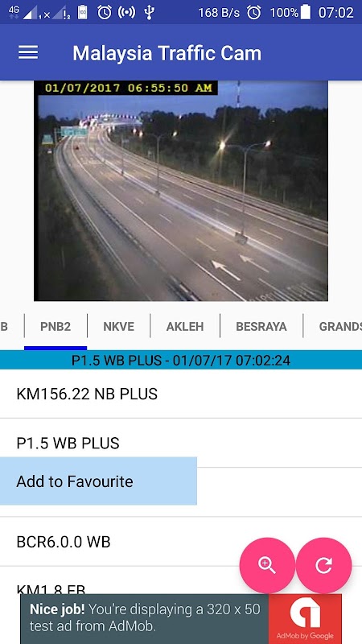
Task: Select the PNB2 tab
Action: pyautogui.click(x=56, y=327)
